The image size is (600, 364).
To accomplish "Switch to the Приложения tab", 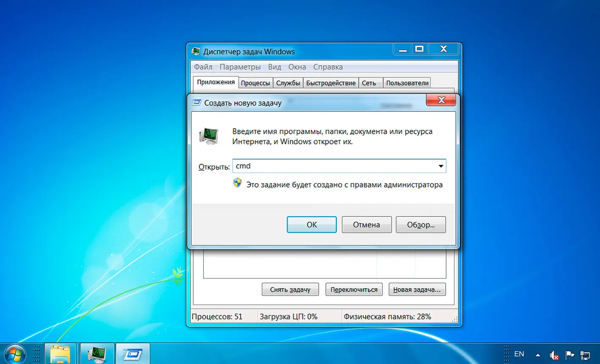I will pos(216,82).
